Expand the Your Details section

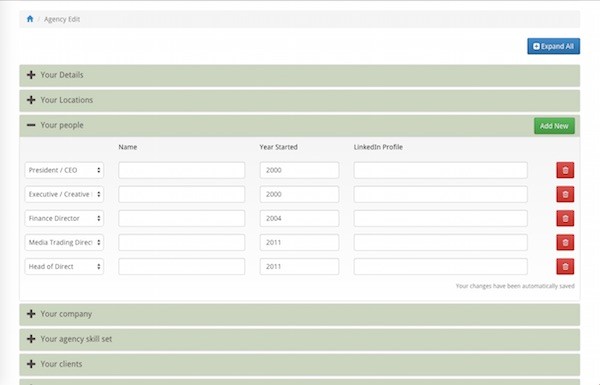point(300,75)
